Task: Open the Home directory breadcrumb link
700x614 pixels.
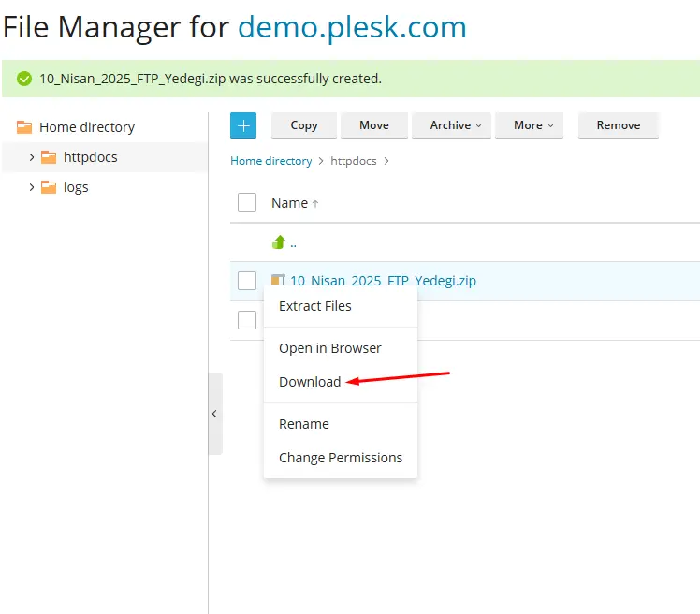Action: [x=271, y=161]
